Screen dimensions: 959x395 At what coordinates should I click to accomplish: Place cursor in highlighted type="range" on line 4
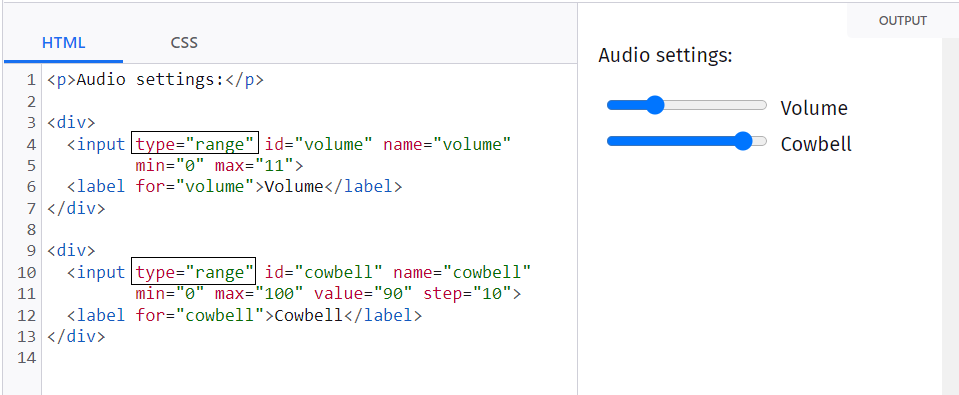click(195, 145)
